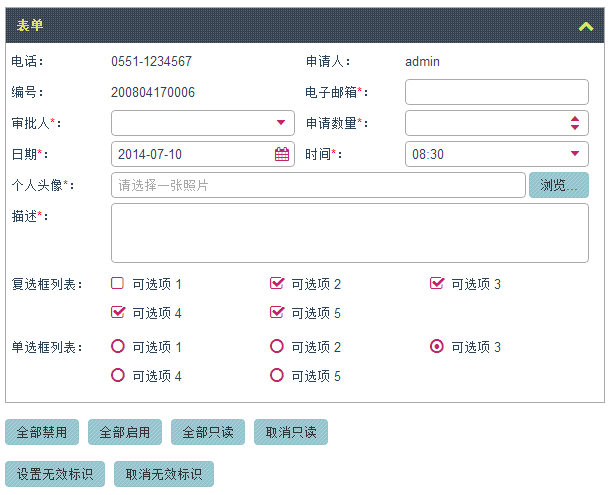
Task: Collapse the 表单 panel with the chevron icon
Action: (x=586, y=26)
